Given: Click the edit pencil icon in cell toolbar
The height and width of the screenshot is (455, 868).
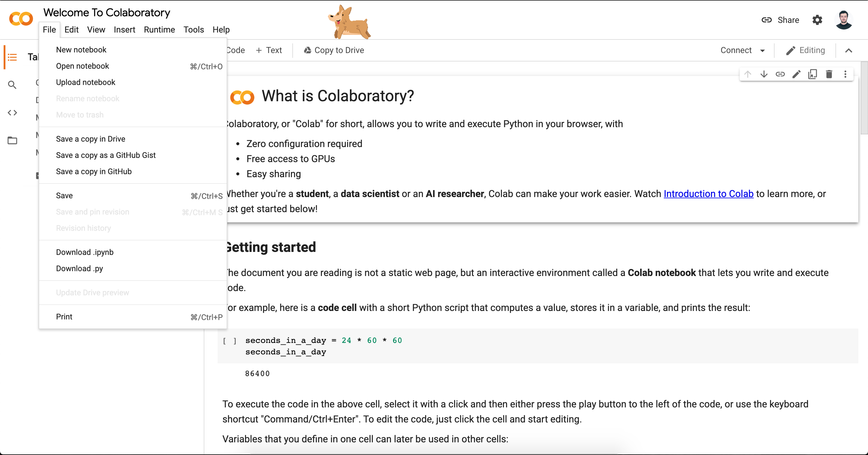Looking at the screenshot, I should [796, 75].
